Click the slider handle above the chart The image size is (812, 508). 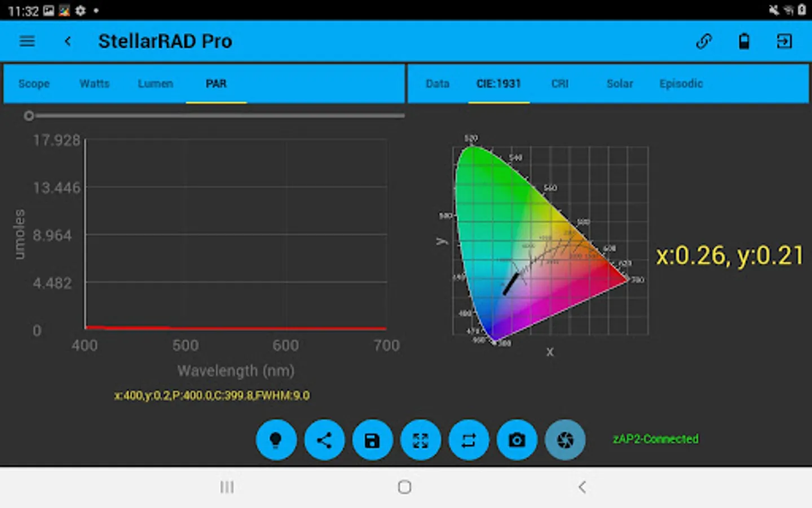tap(29, 116)
